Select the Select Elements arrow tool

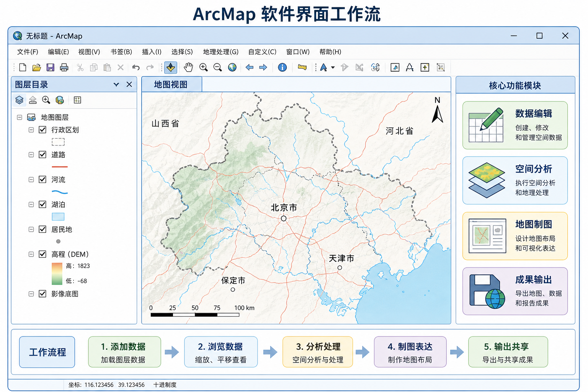pos(323,67)
